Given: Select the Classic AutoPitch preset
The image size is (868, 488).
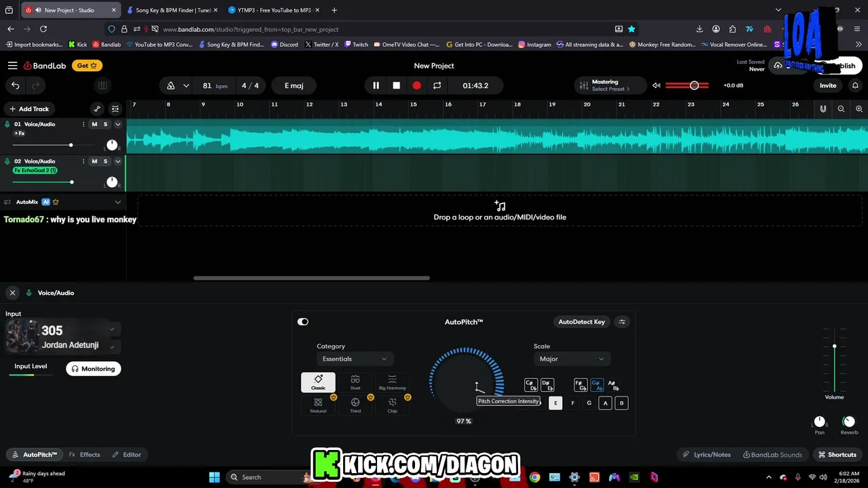Looking at the screenshot, I should pos(318,382).
